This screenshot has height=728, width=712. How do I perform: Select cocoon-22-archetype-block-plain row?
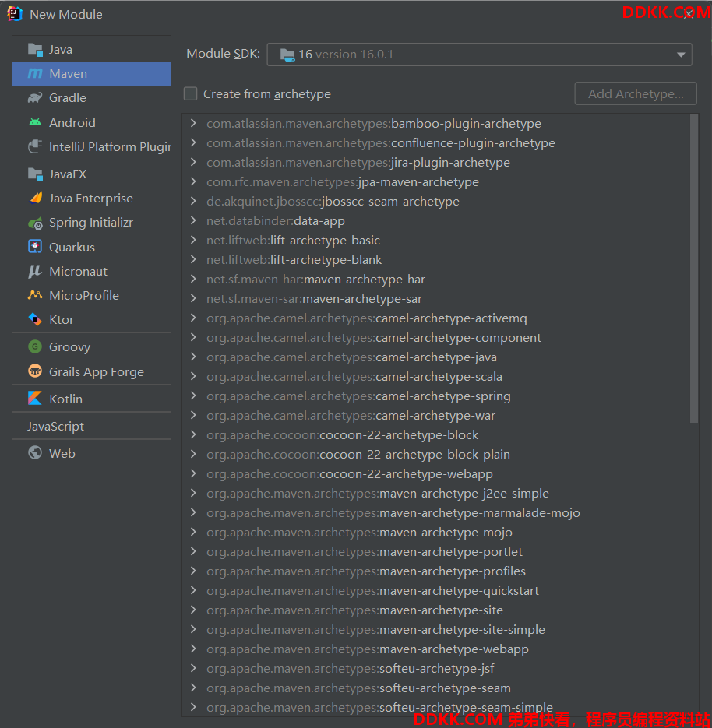coord(435,454)
